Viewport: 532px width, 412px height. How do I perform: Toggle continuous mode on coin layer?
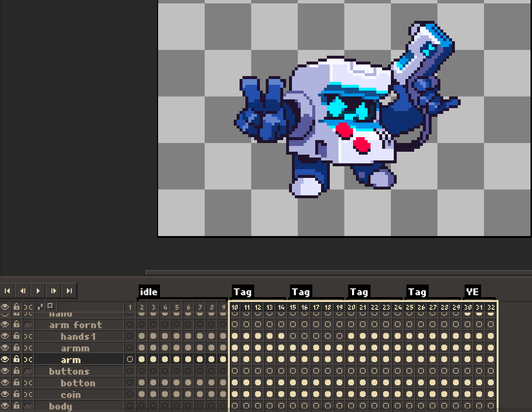(x=28, y=394)
